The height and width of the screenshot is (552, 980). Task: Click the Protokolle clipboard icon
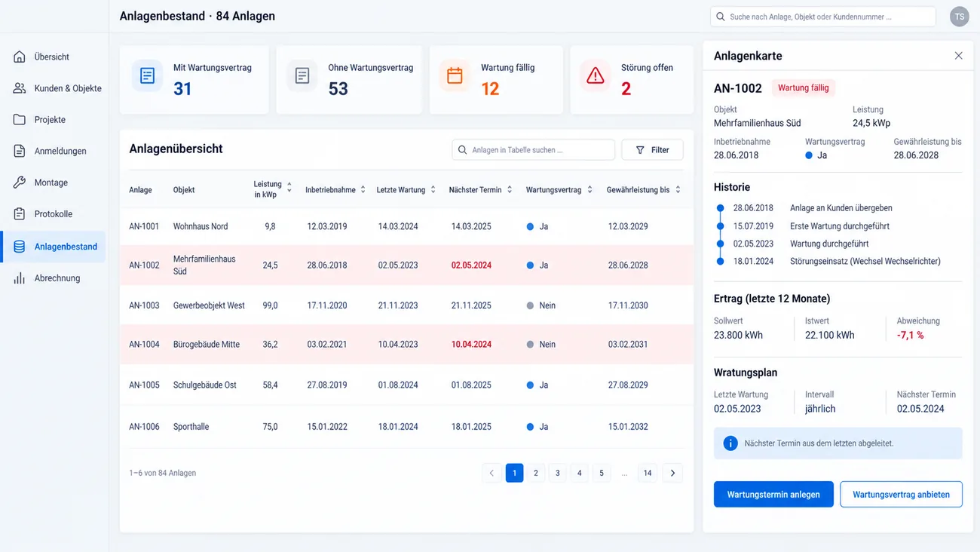click(x=20, y=214)
